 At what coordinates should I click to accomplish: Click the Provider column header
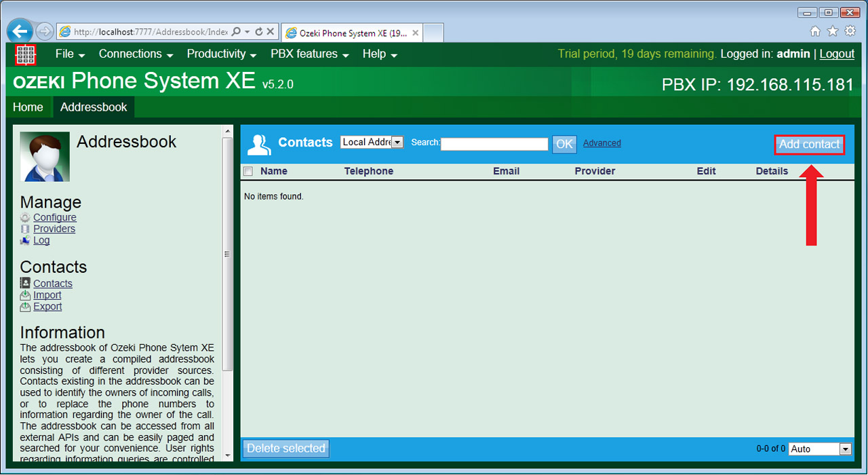tap(595, 172)
